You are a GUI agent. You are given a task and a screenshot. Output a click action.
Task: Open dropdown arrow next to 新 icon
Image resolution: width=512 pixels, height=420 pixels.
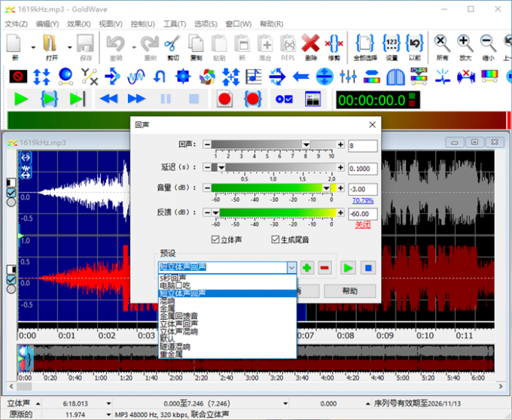[x=33, y=47]
